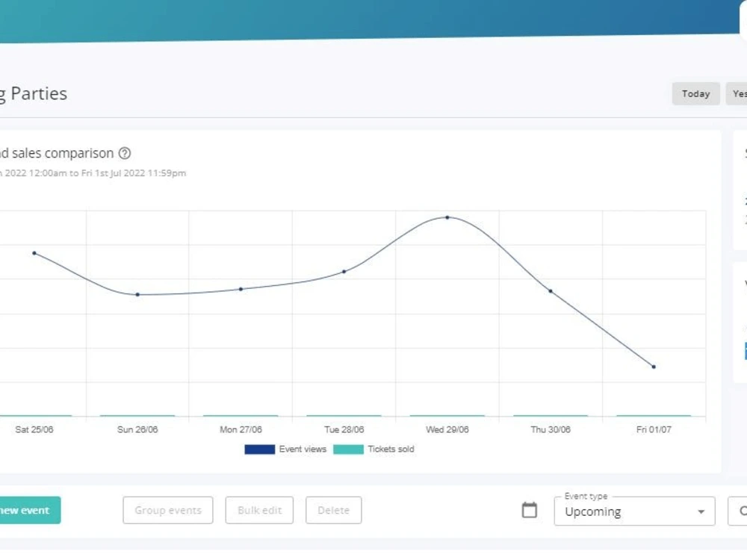Click the Delete button
Viewport: 747px width, 560px height.
coord(333,510)
